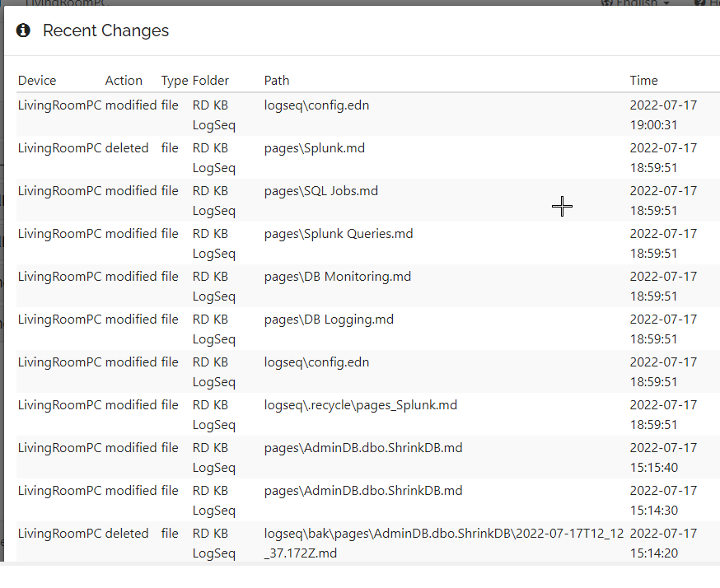Open Help via the question-mark icon
720x588 pixels.
coord(699,3)
